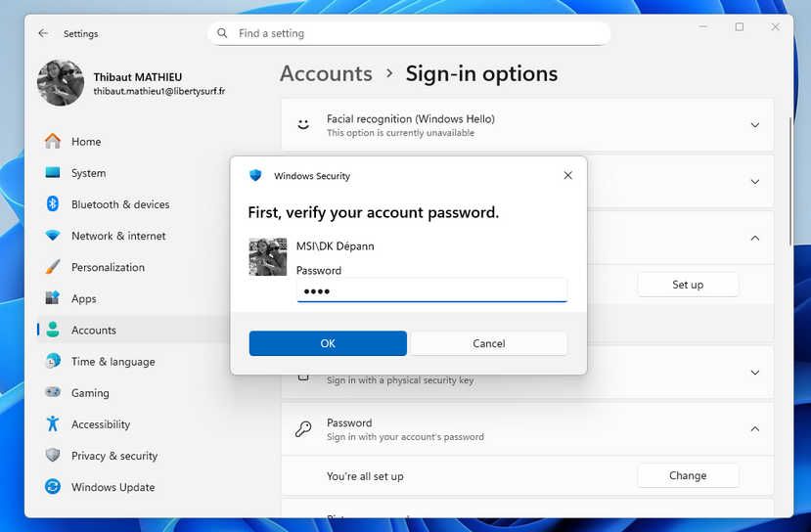811x532 pixels.
Task: Click the Windows Security shield icon in dialog
Action: [255, 175]
